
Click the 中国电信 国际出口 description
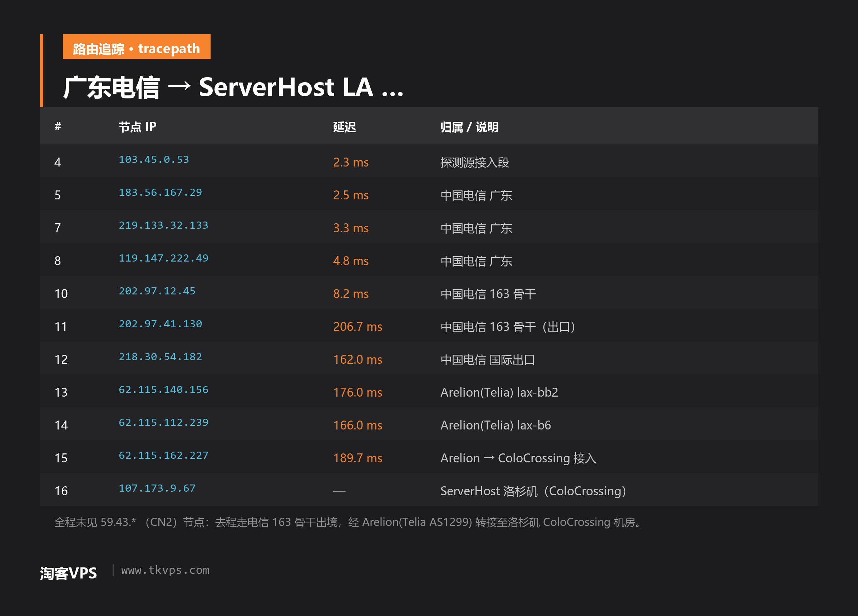tap(488, 360)
